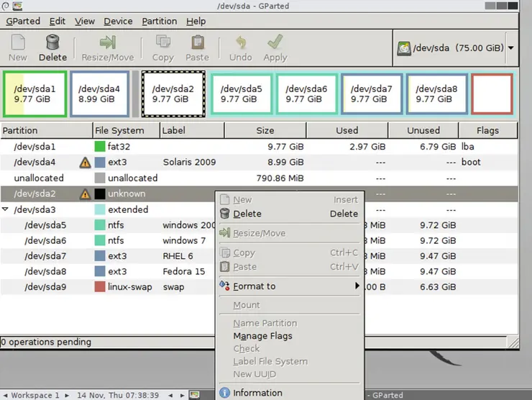The height and width of the screenshot is (400, 532).
Task: Click the Paste toolbar icon
Action: pyautogui.click(x=197, y=43)
